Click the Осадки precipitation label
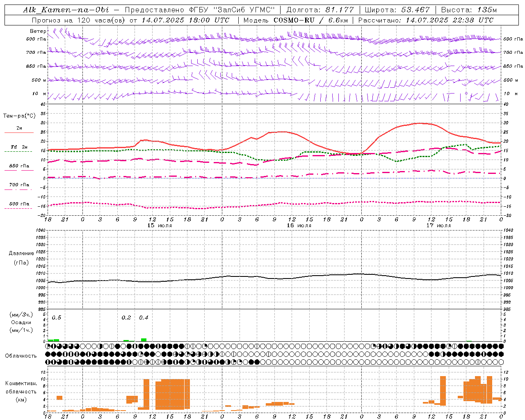This screenshot has height=420, width=525. point(21,322)
